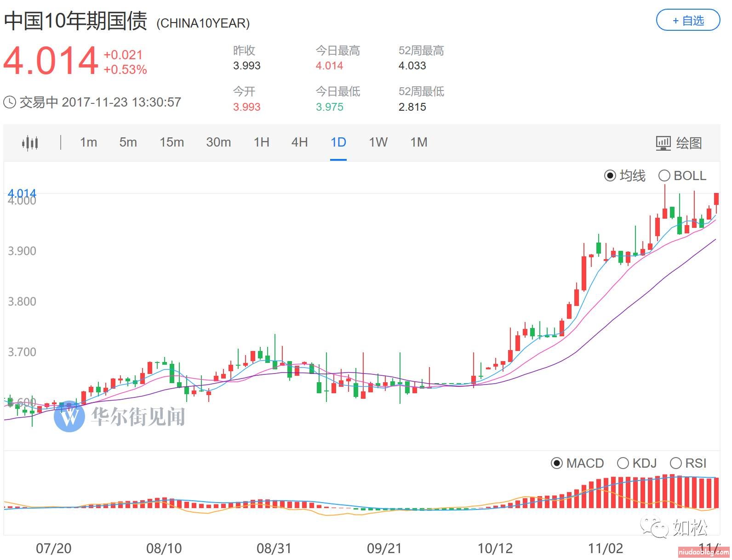
Task: Click the 今日最低 value 3.975
Action: [329, 107]
